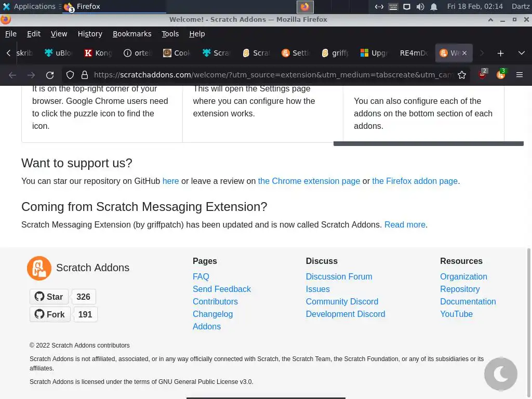
Task: Open the View menu
Action: pyautogui.click(x=59, y=34)
